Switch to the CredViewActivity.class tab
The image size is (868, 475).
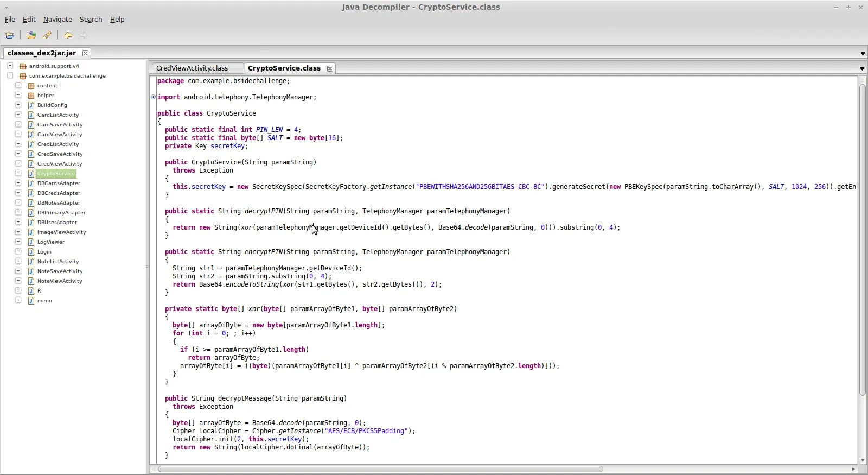tap(192, 68)
